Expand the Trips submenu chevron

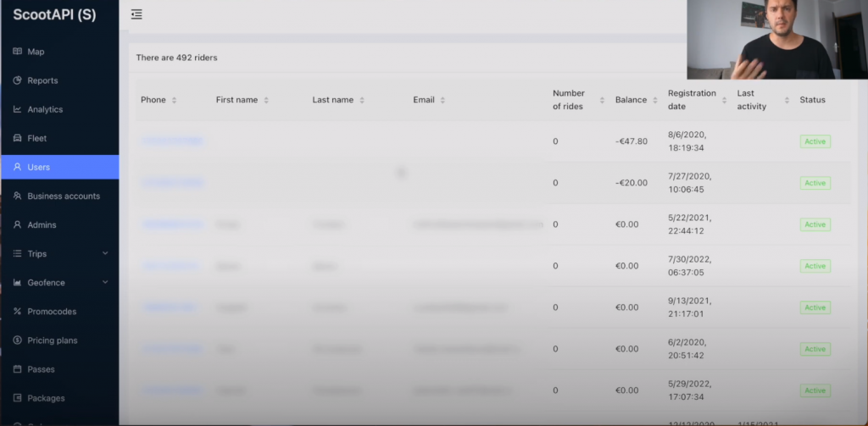coord(105,253)
